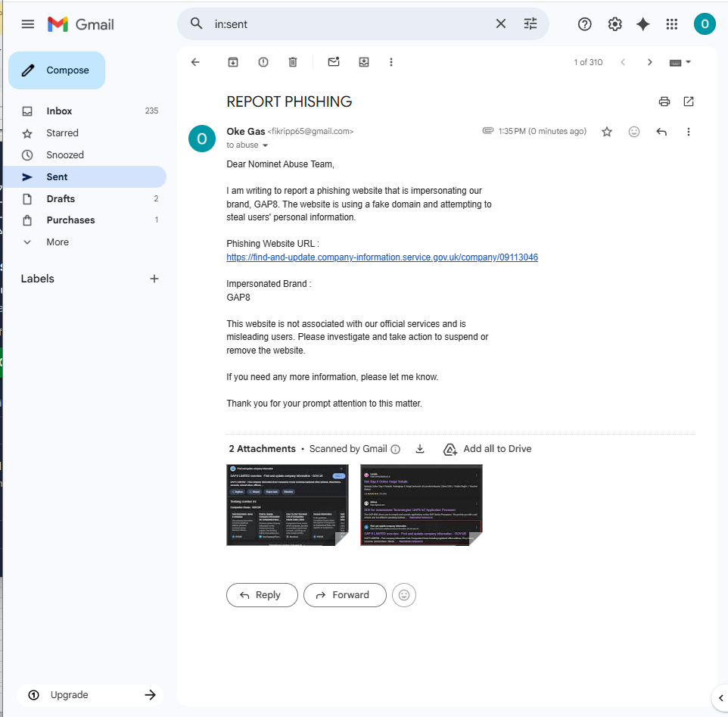728x717 pixels.
Task: Open Drafts folder
Action: click(85, 199)
